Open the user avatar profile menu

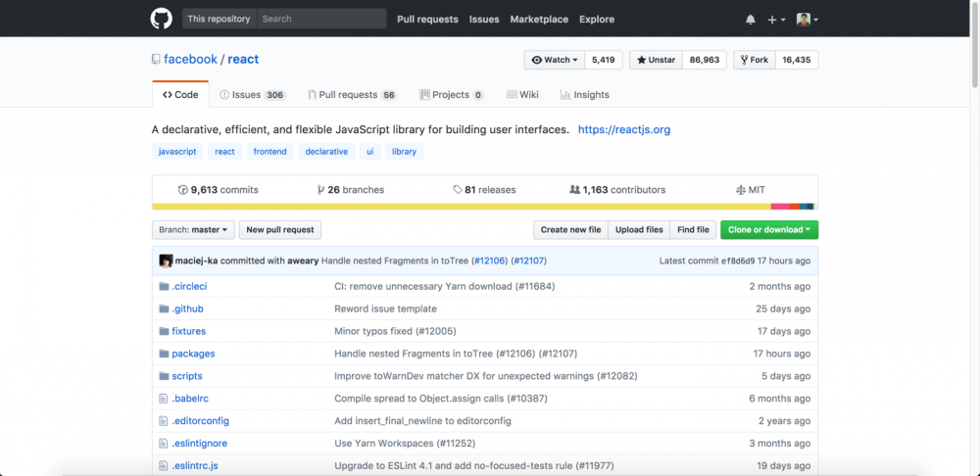(x=807, y=20)
